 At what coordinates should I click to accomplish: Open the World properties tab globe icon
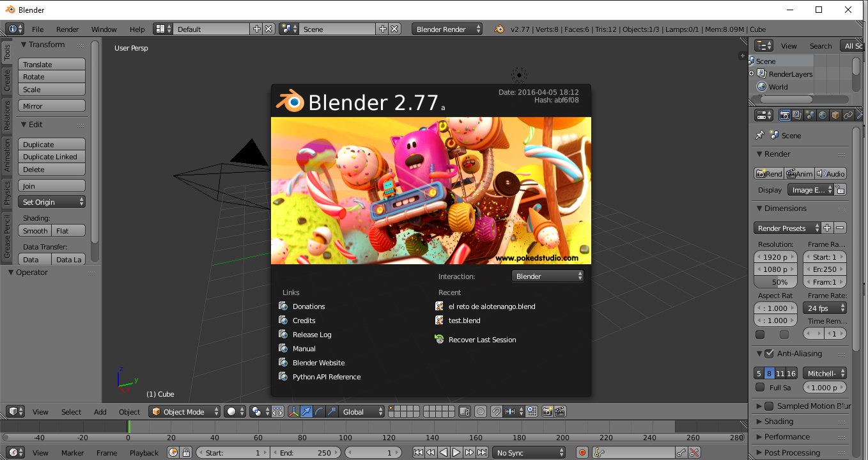pyautogui.click(x=823, y=115)
